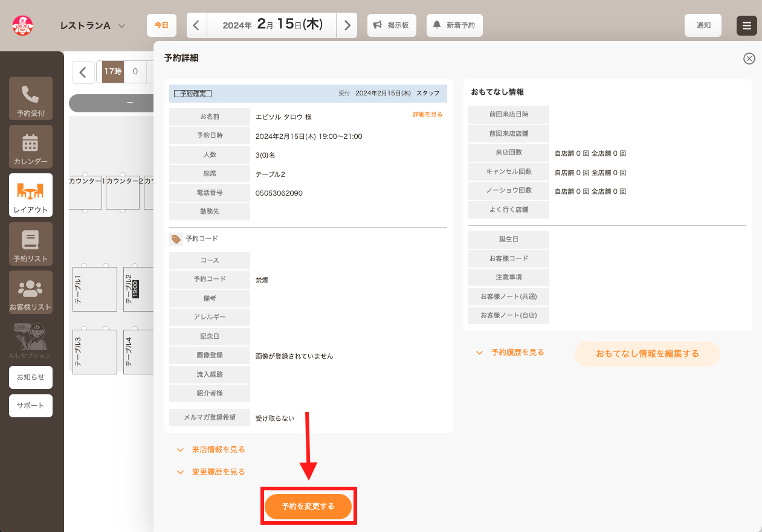Click the seat value テーブル2
The height and width of the screenshot is (532, 762).
coord(270,175)
